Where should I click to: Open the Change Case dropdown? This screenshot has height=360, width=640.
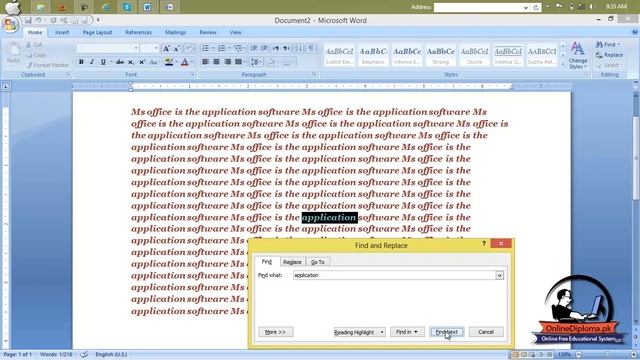click(154, 62)
